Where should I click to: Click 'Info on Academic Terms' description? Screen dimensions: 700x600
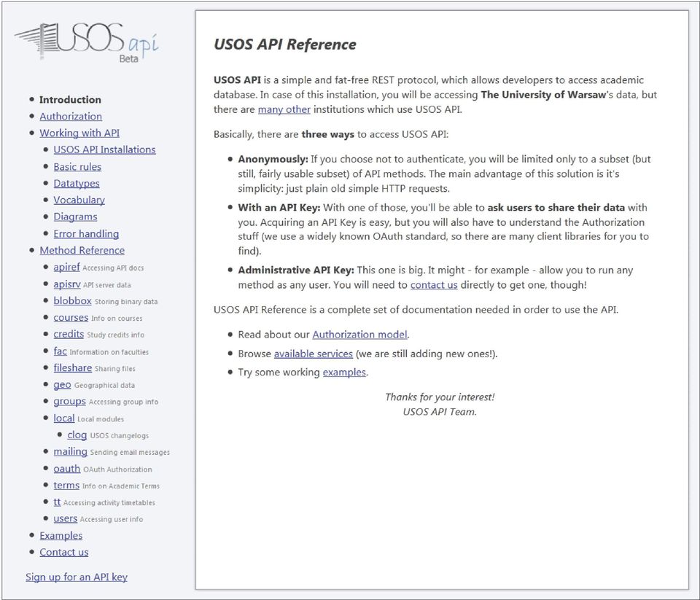pyautogui.click(x=120, y=486)
